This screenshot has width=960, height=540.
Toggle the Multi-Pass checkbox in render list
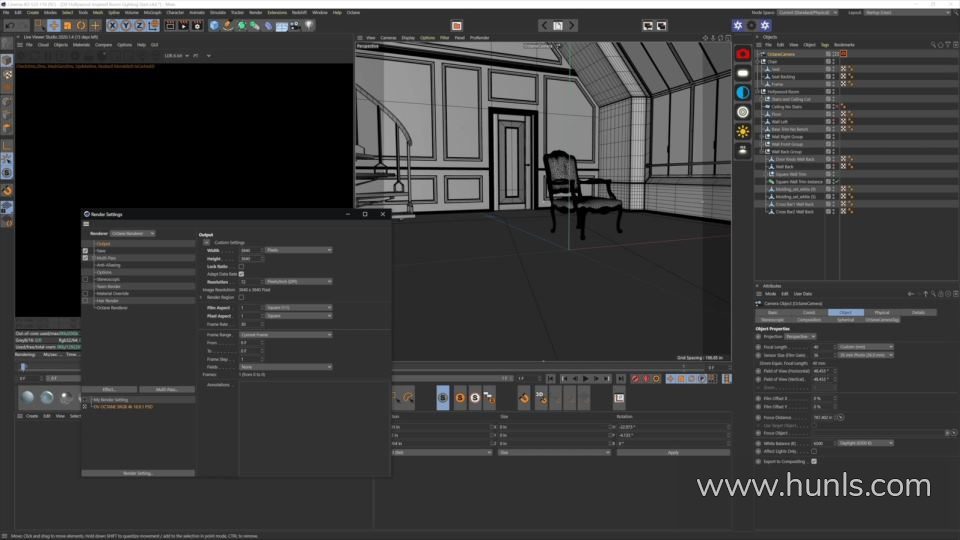86,258
